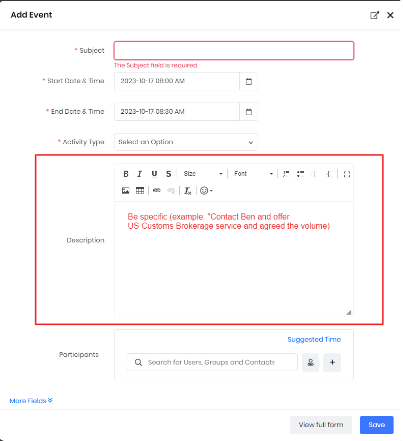The image size is (403, 441).
Task: Toggle italic formatting in description editor
Action: pyautogui.click(x=139, y=174)
